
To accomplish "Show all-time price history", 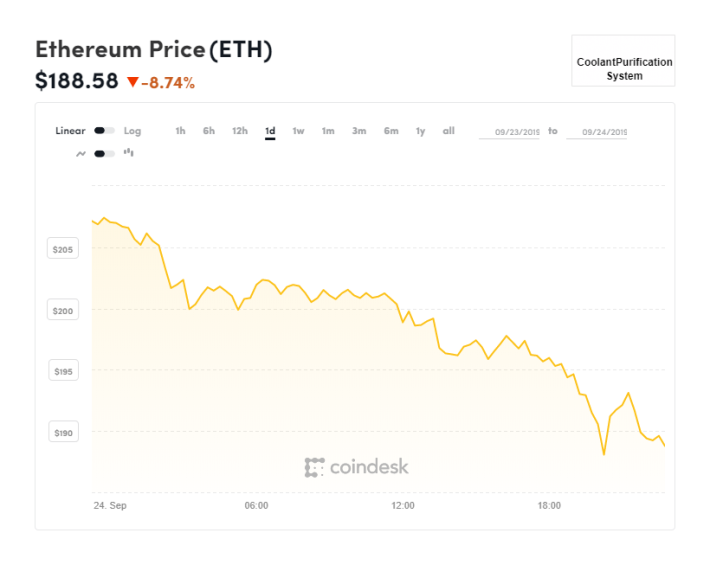I will [449, 131].
